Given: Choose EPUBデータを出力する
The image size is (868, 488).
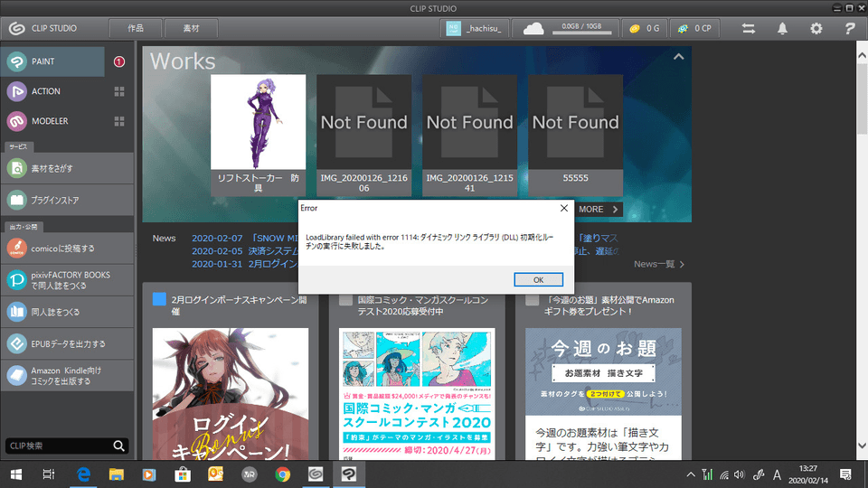Looking at the screenshot, I should pyautogui.click(x=67, y=343).
